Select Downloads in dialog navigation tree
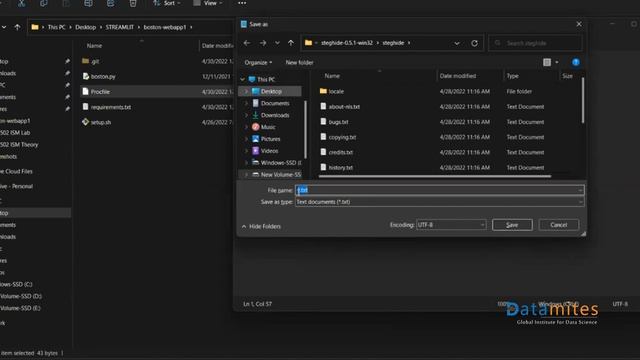 pyautogui.click(x=275, y=115)
